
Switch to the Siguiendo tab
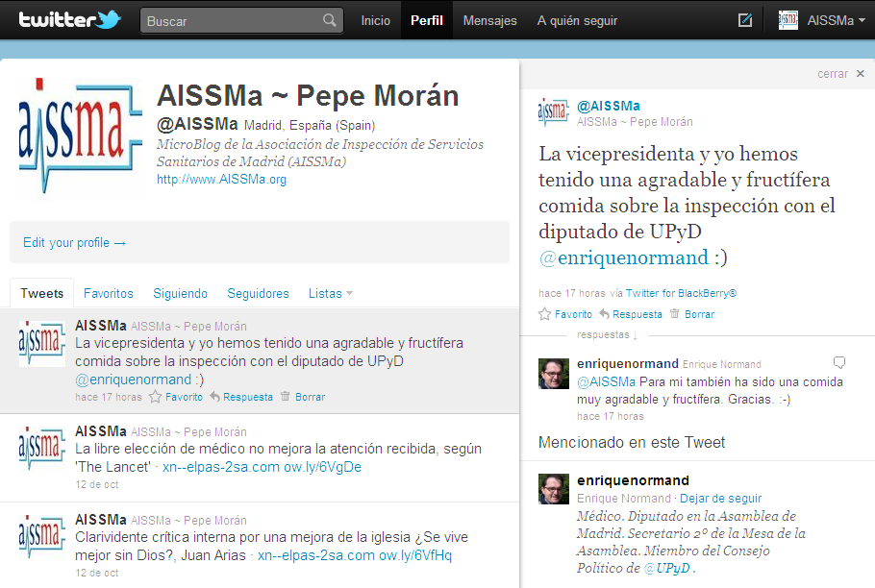pyautogui.click(x=180, y=293)
